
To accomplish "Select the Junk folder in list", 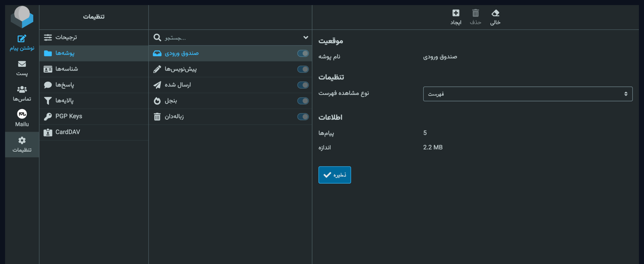I will (x=171, y=101).
